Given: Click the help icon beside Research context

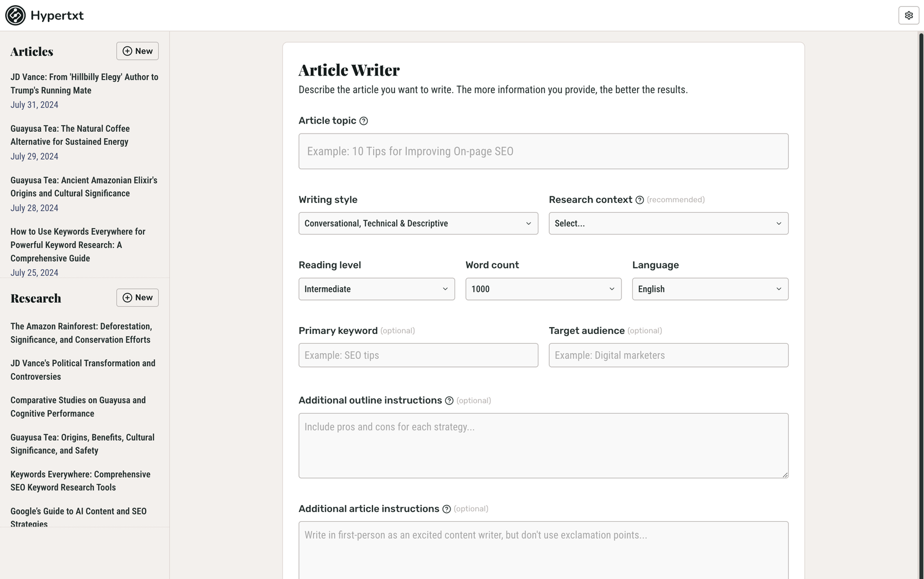Looking at the screenshot, I should click(x=639, y=200).
